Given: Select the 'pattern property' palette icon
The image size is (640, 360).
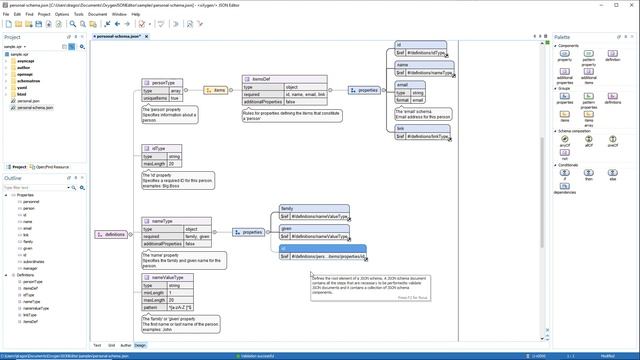Looking at the screenshot, I should coord(589,54).
